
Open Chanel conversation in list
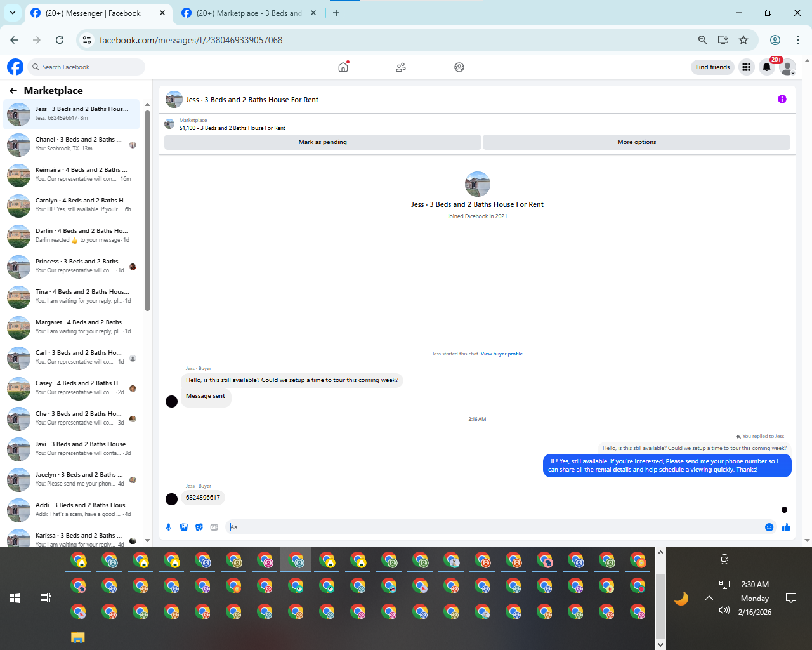coord(71,144)
